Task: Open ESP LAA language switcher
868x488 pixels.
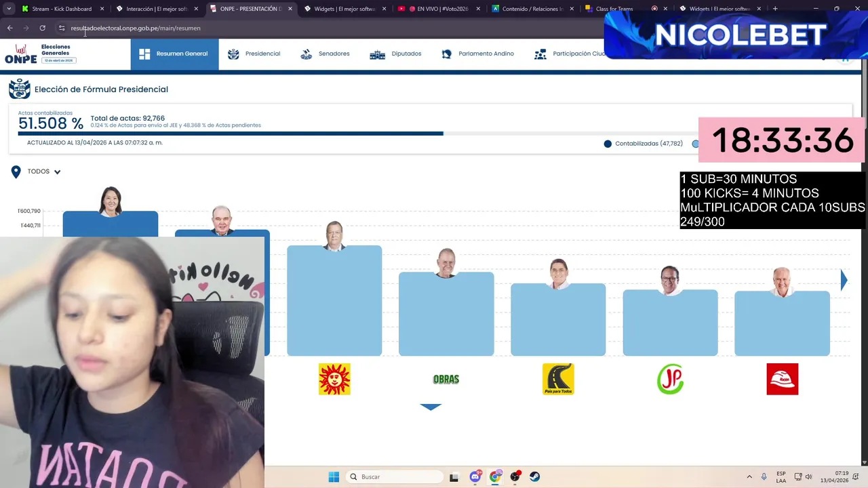Action: click(x=781, y=477)
